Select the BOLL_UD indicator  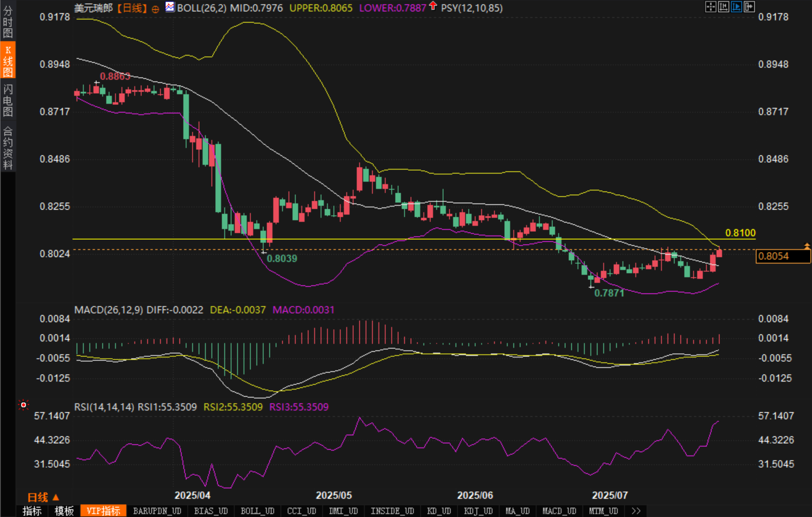coord(257,511)
